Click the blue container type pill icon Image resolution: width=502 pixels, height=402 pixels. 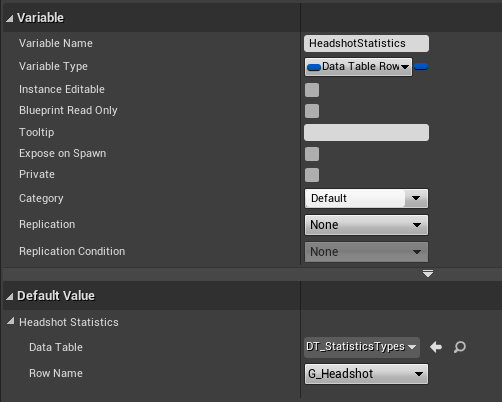421,67
